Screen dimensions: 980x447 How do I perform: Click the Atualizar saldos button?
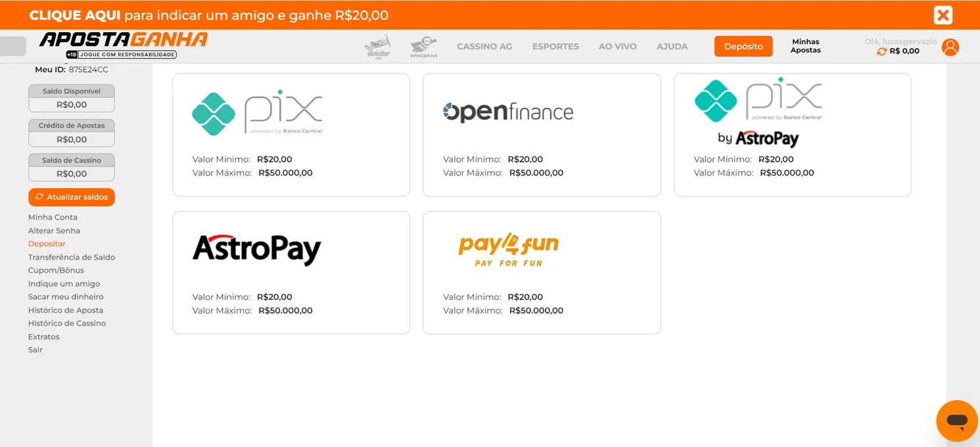(72, 197)
